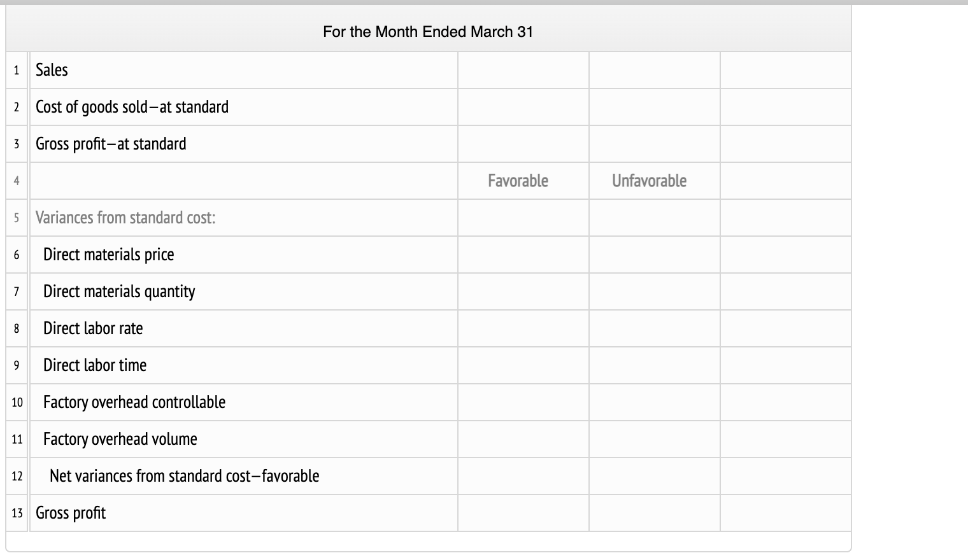The image size is (968, 560).
Task: Select the Favorable cell for Direct labor rate
Action: point(522,328)
